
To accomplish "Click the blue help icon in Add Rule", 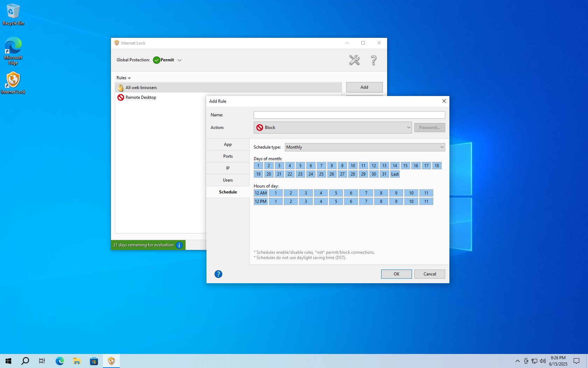I will pos(218,274).
